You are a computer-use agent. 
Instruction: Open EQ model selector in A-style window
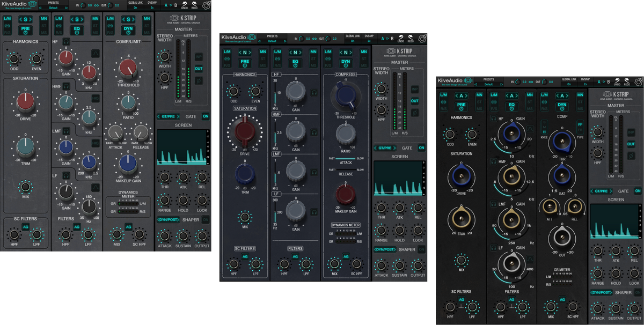pos(511,96)
